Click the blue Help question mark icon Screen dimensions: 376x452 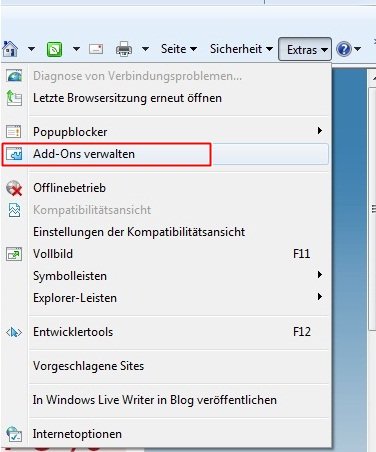coord(344,49)
